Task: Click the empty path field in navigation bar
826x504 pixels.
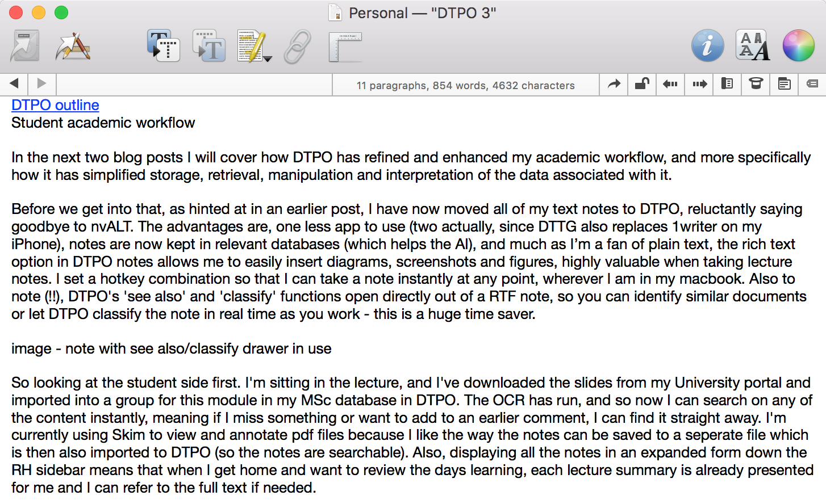Action: coord(194,85)
